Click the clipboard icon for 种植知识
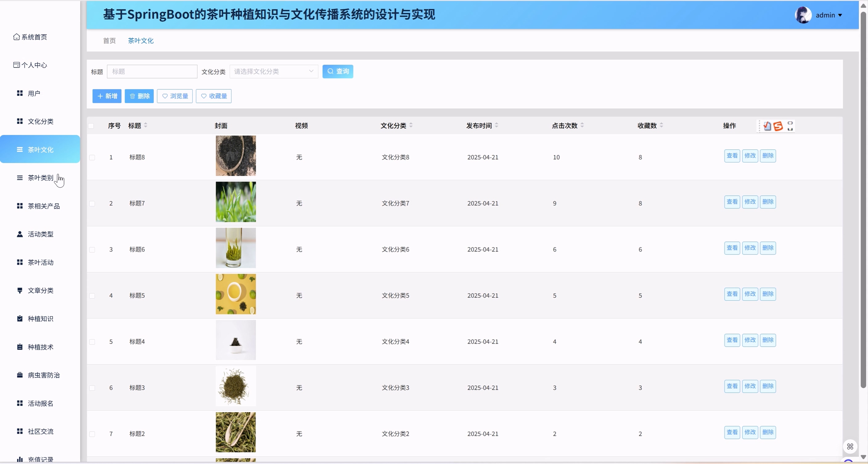 point(20,318)
